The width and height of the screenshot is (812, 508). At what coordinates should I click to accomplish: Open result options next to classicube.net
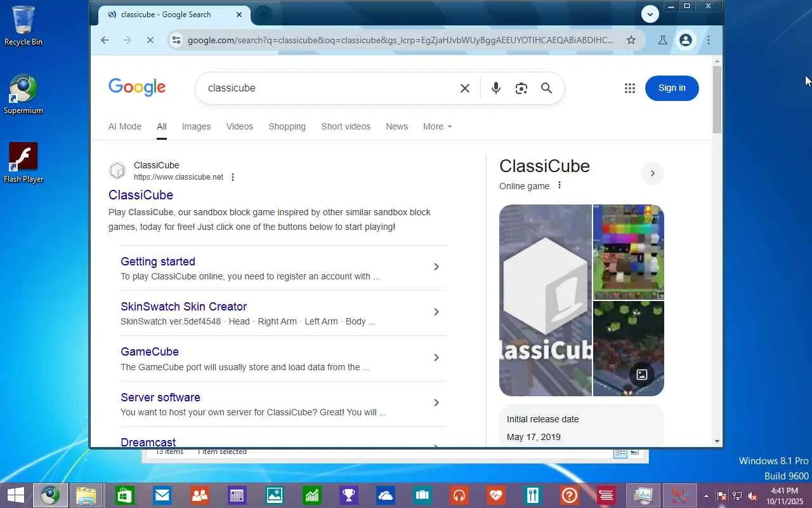(233, 177)
